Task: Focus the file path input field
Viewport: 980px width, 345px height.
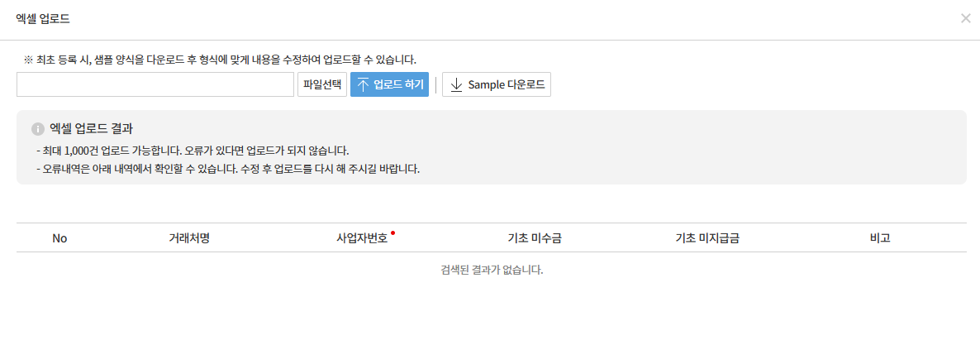Action: pos(155,84)
